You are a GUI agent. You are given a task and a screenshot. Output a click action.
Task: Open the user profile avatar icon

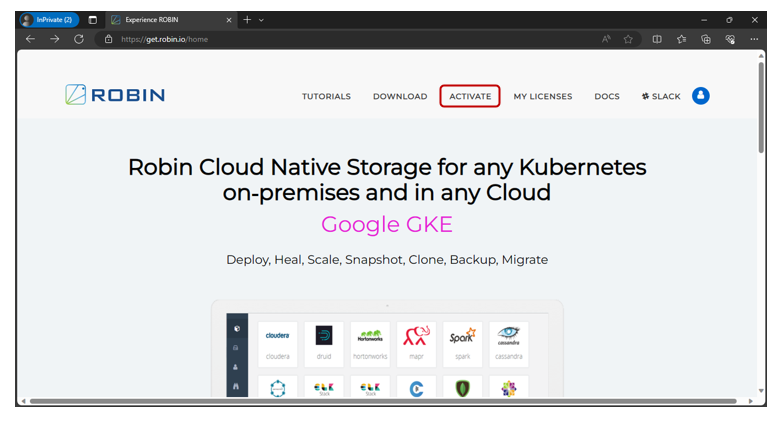[x=701, y=95]
